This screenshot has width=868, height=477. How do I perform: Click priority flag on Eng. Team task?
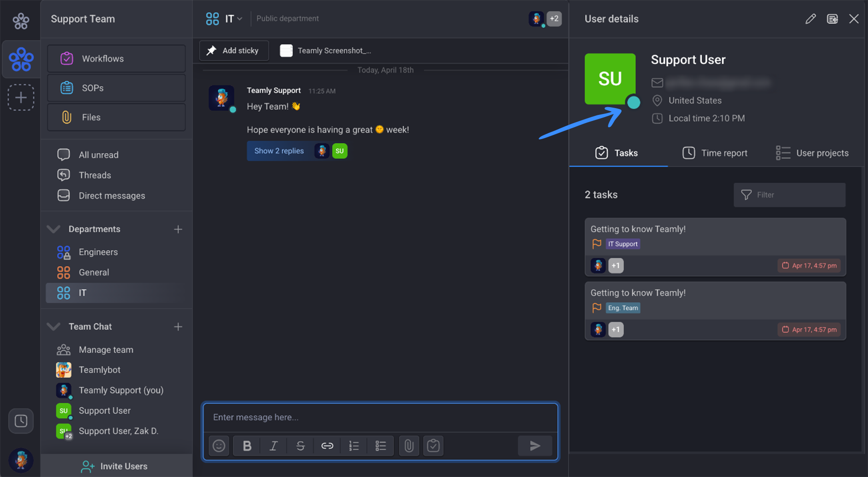coord(596,308)
